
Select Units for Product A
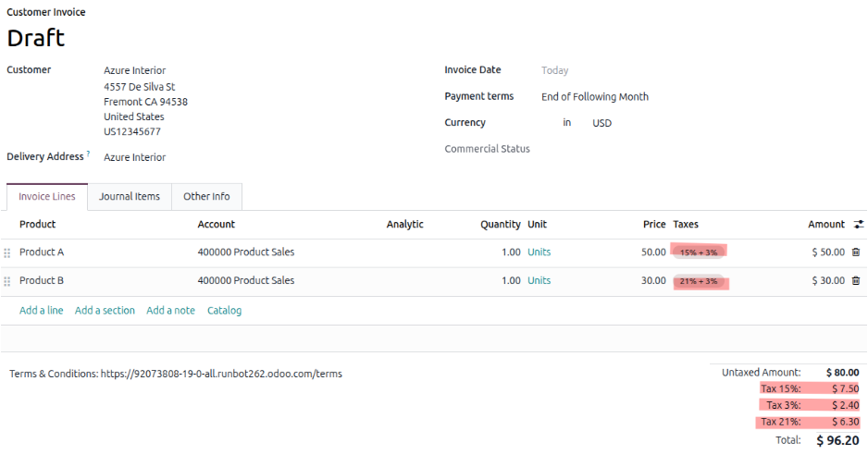(x=539, y=252)
